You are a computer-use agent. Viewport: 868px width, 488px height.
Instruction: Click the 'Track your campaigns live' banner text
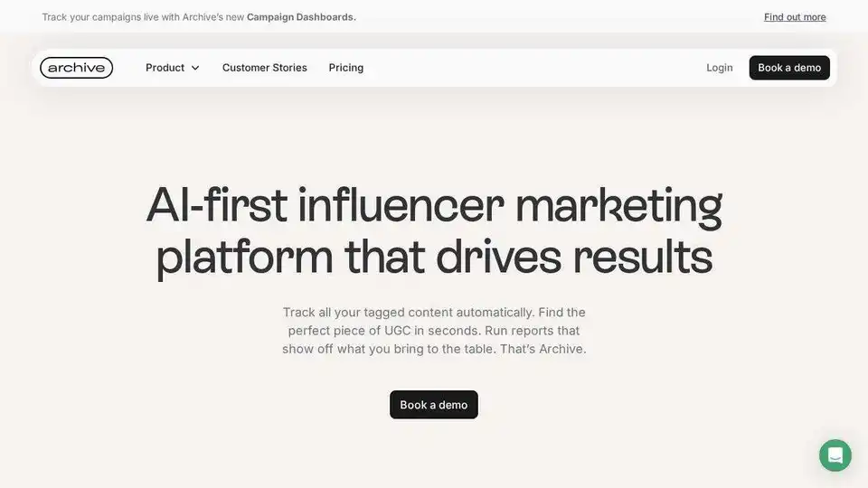(x=100, y=17)
